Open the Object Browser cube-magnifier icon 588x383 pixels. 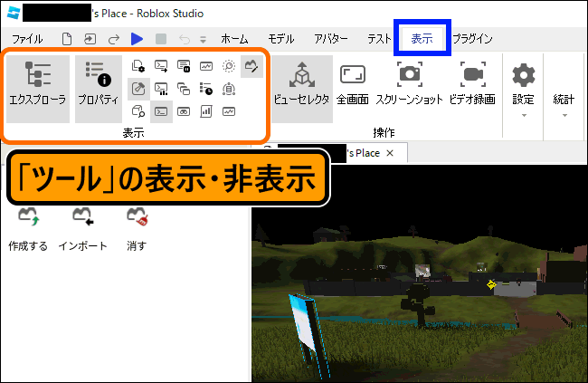(138, 111)
